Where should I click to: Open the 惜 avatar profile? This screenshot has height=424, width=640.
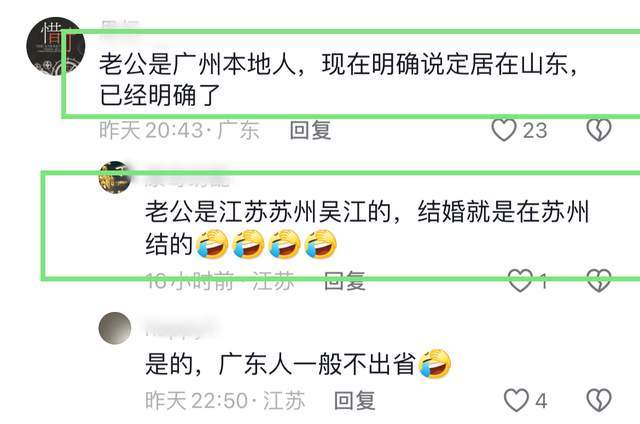coord(56,46)
